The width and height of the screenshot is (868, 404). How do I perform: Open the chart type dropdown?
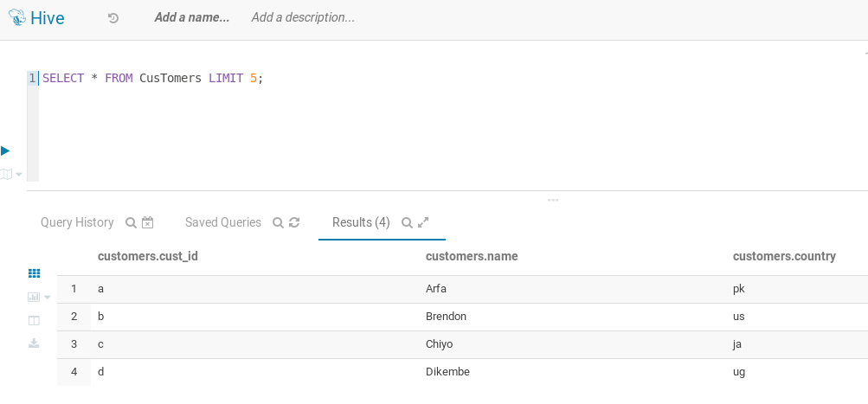tap(39, 298)
